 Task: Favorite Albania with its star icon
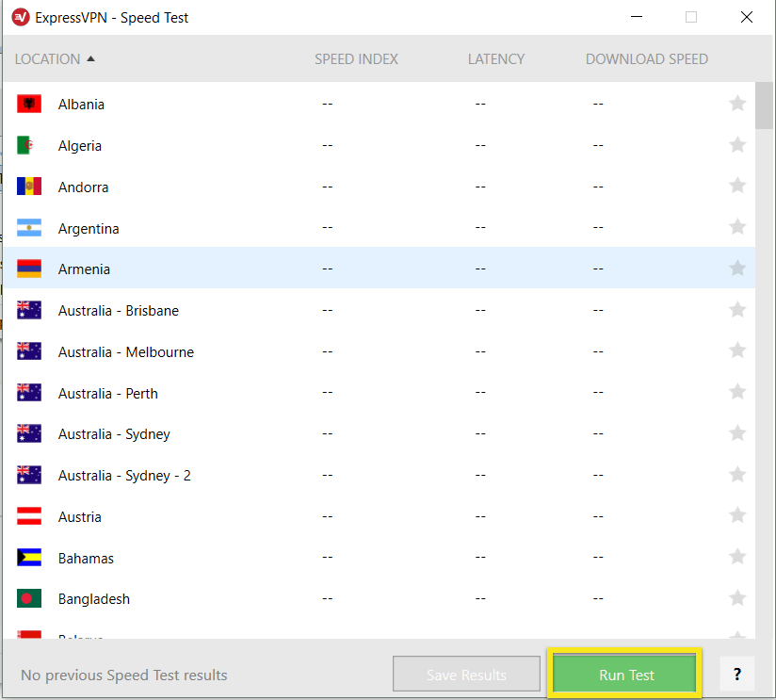coord(737,104)
